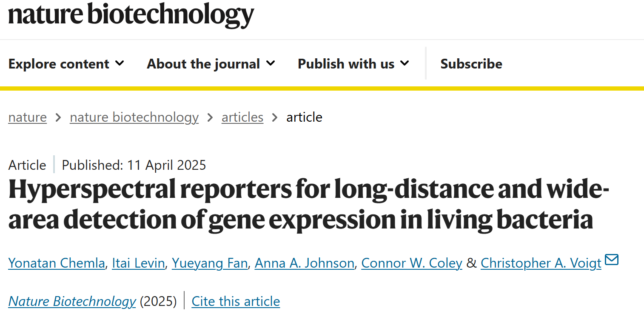Screen dimensions: 644x314
Task: Click Cite this article
Action: (x=236, y=301)
